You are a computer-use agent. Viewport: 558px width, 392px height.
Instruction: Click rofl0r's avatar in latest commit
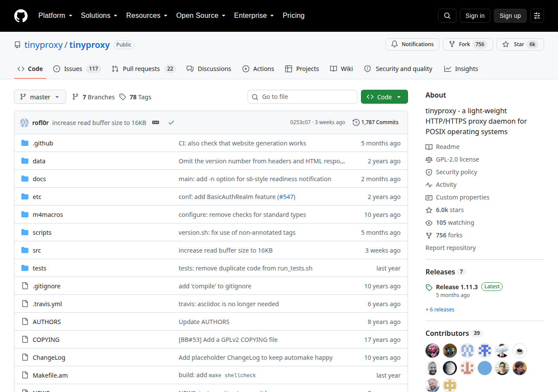(x=24, y=122)
